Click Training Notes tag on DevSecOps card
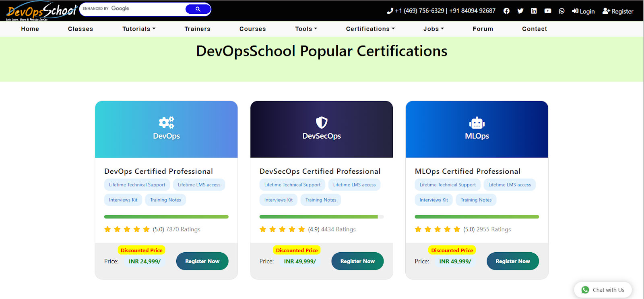644x299 pixels. [x=321, y=200]
